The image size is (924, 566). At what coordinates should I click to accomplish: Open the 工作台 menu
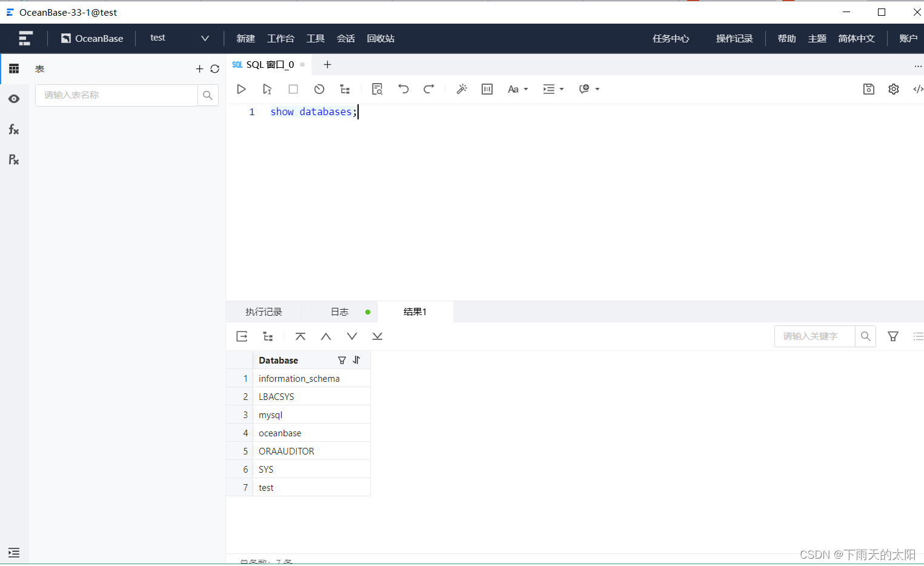(281, 38)
